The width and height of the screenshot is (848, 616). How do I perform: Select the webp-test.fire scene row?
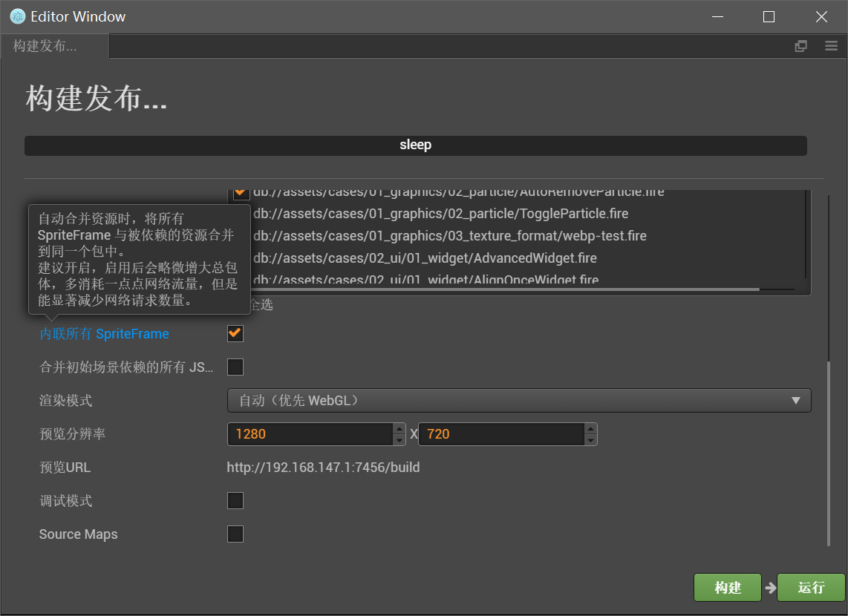[450, 235]
